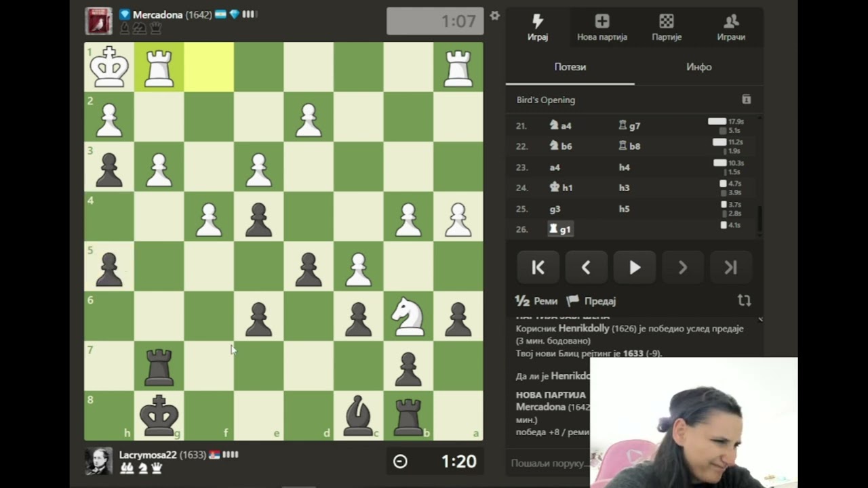868x488 pixels.
Task: Select the white pawn on b4
Action: point(408,218)
